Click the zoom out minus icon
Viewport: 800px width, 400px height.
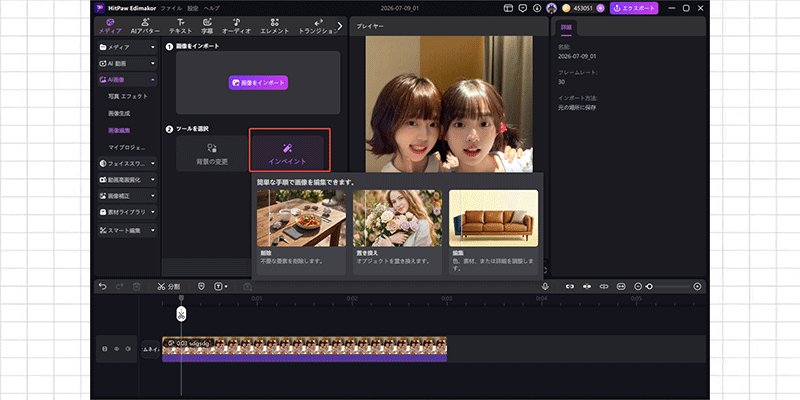click(x=638, y=287)
